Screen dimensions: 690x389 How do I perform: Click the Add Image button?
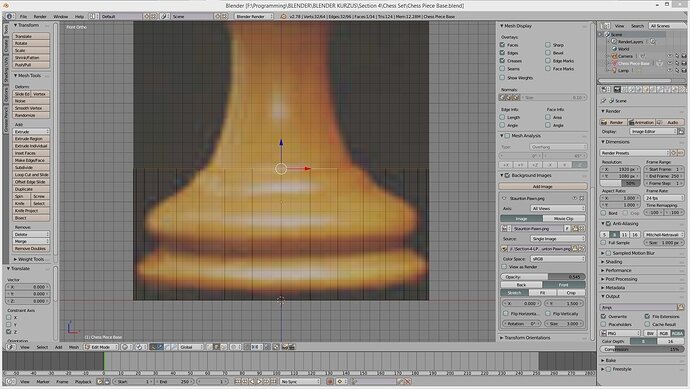pyautogui.click(x=543, y=187)
